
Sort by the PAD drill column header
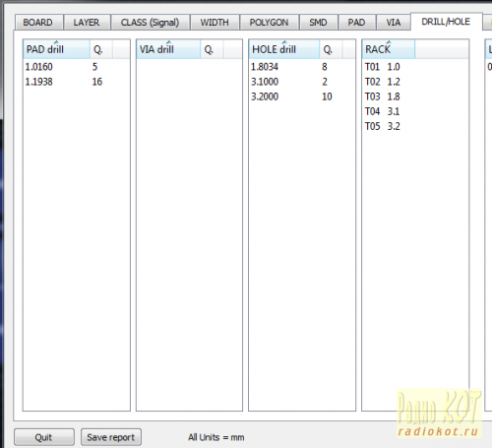tap(56, 49)
